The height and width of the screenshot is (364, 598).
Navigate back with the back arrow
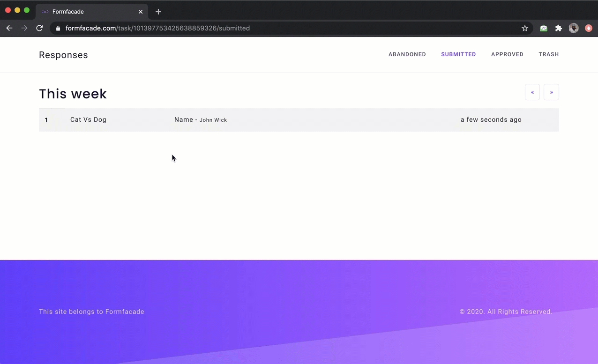[x=9, y=28]
